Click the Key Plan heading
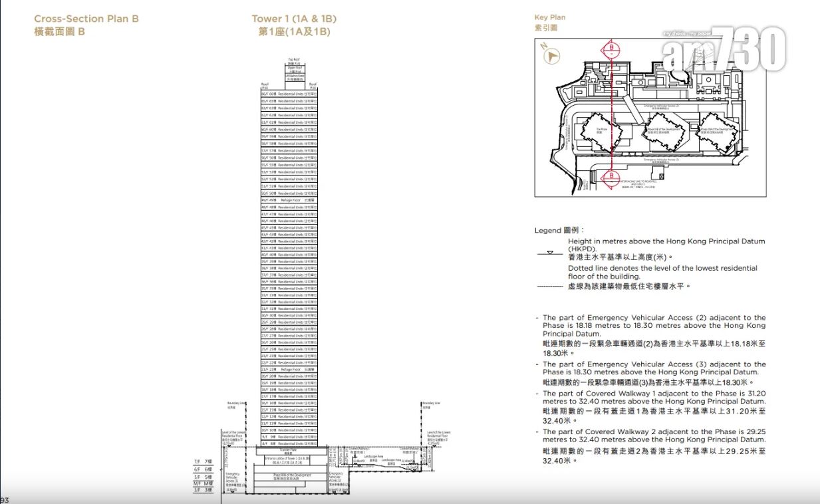Screen dimensions: 820x504 (550, 17)
